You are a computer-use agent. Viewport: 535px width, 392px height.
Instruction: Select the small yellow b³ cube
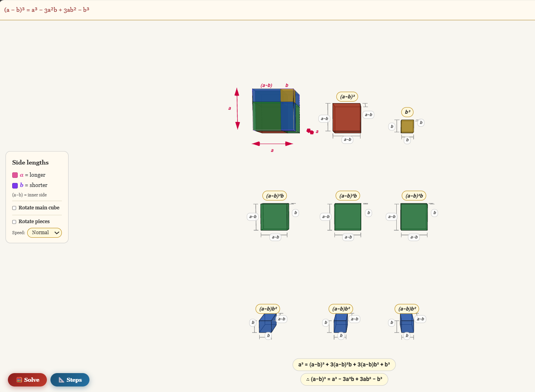(x=407, y=126)
